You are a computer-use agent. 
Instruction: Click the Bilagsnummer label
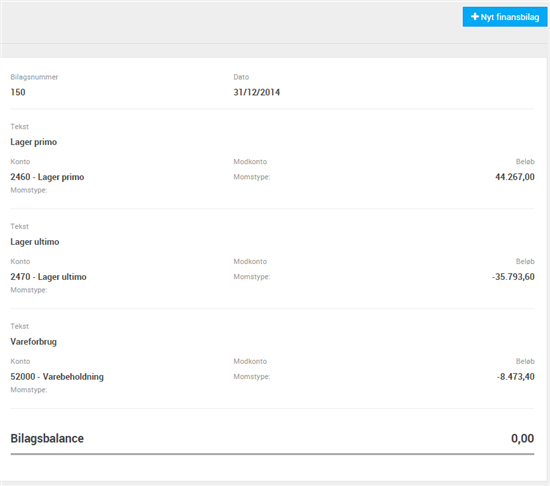[x=34, y=77]
